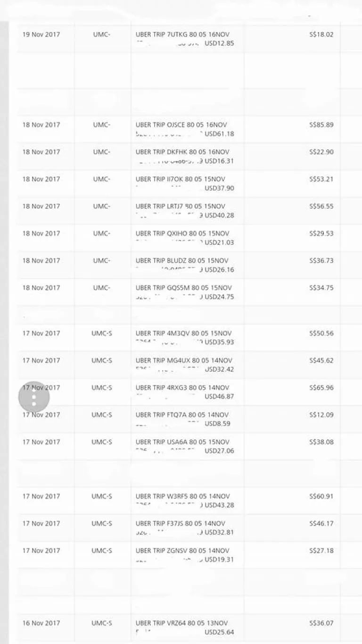This screenshot has height=644, width=362.
Task: Open the UBER TRIP 4M3QV transaction
Action: 183,334
